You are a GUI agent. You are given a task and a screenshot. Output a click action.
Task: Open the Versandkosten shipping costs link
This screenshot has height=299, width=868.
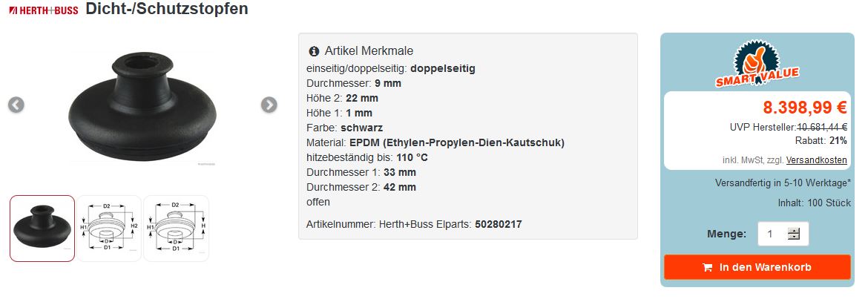pyautogui.click(x=816, y=160)
